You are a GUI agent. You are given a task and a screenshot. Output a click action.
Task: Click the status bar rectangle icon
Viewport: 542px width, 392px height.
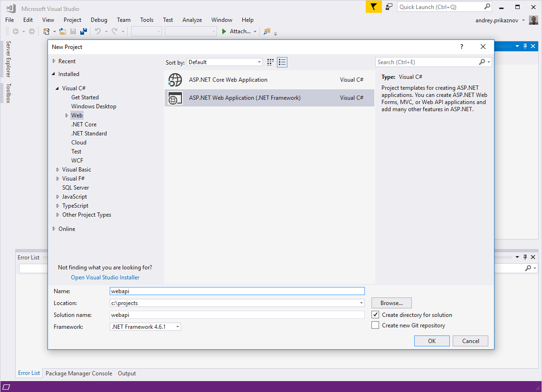click(6, 387)
